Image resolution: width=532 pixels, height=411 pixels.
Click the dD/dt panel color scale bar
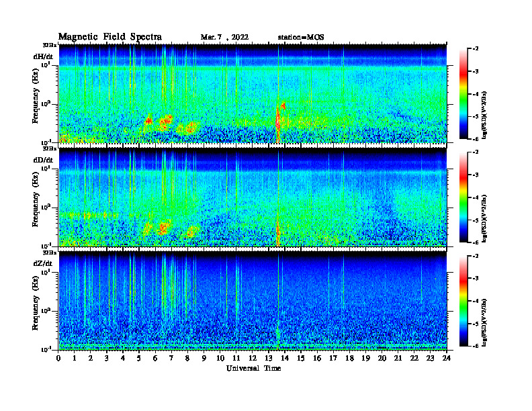tap(463, 197)
